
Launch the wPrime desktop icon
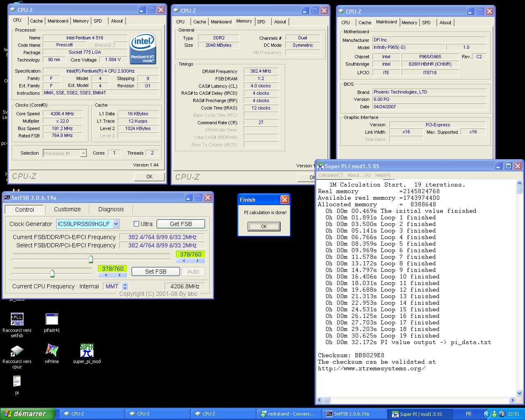52,354
